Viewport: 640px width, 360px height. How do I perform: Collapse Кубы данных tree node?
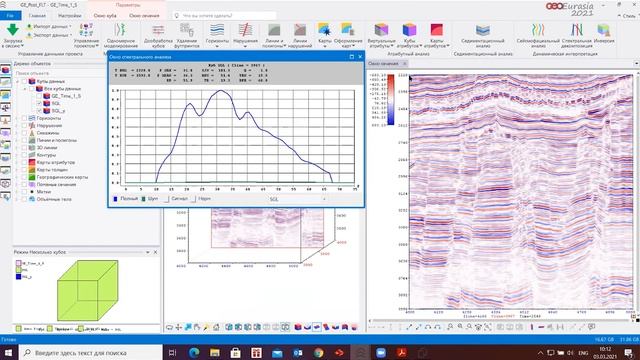point(18,81)
